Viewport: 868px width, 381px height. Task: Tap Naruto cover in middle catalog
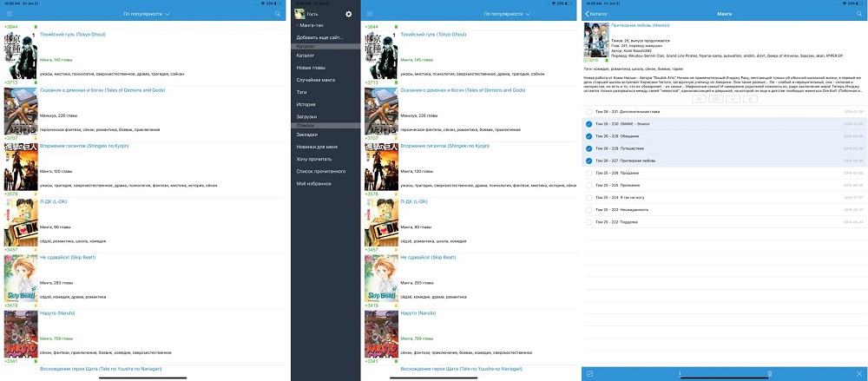tap(381, 334)
